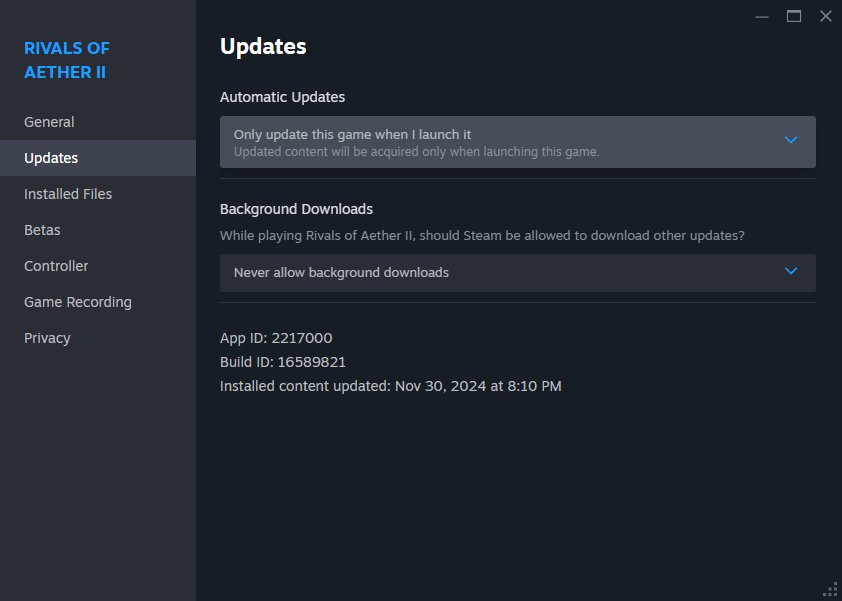Minimize the properties window
Viewport: 842px width, 601px height.
761,17
